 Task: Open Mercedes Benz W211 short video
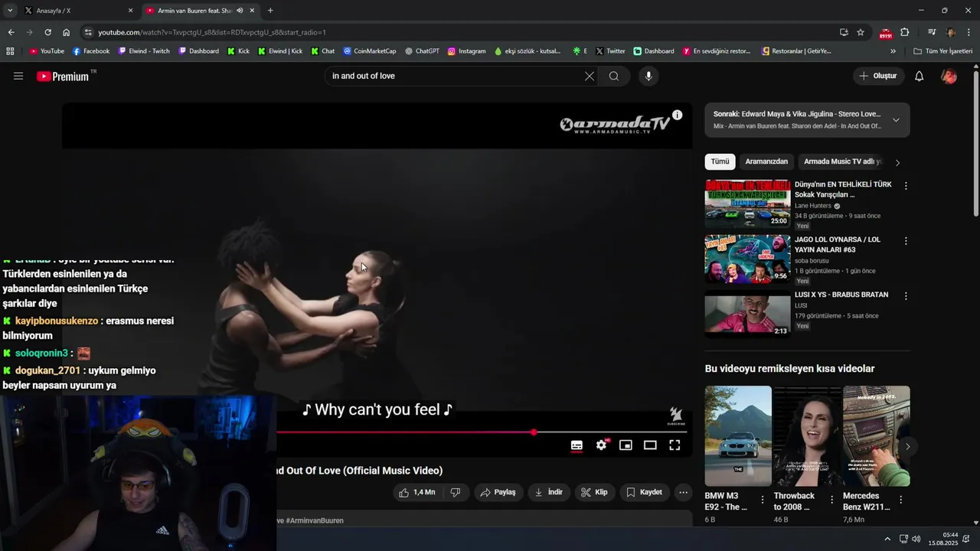[x=877, y=436]
